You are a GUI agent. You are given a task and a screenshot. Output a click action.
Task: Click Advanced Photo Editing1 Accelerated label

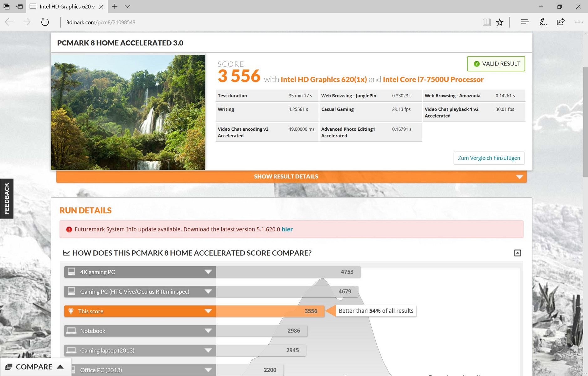click(x=348, y=132)
